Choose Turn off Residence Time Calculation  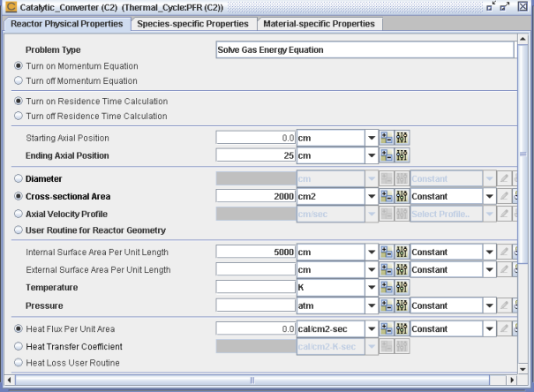(x=18, y=115)
